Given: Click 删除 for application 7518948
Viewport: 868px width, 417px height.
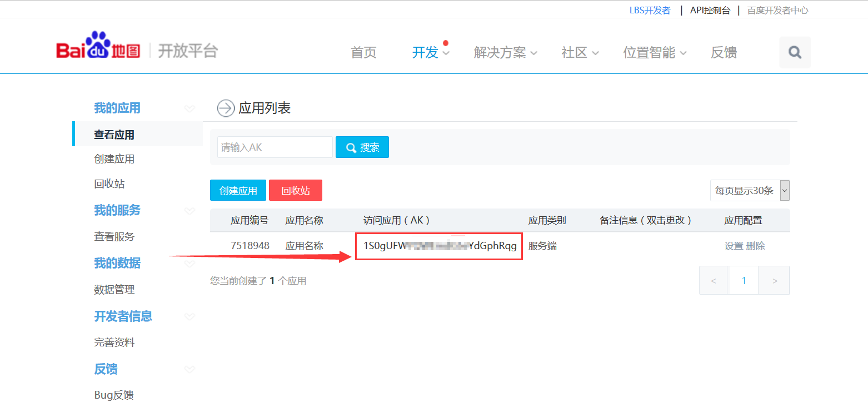Looking at the screenshot, I should click(756, 246).
